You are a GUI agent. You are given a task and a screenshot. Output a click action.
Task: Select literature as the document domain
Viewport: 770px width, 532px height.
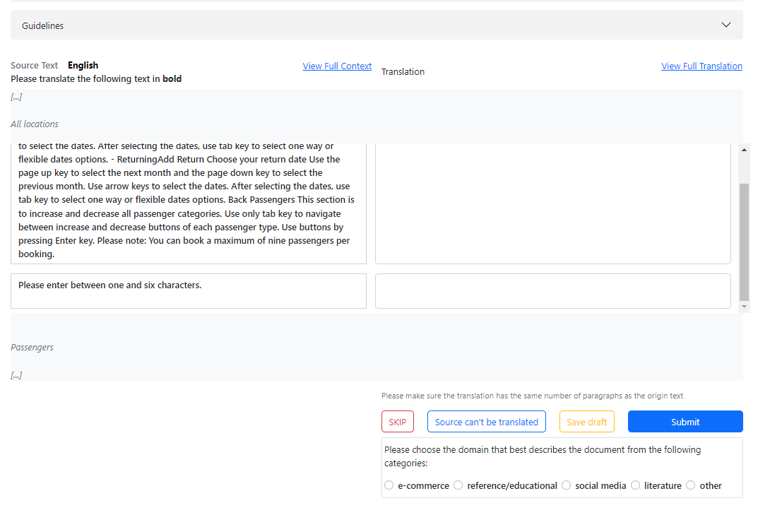(x=635, y=485)
